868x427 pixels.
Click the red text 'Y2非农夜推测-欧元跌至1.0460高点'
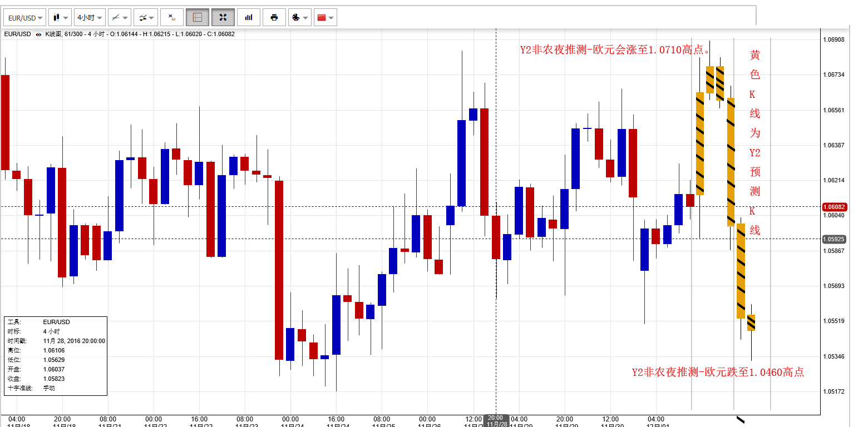(718, 373)
